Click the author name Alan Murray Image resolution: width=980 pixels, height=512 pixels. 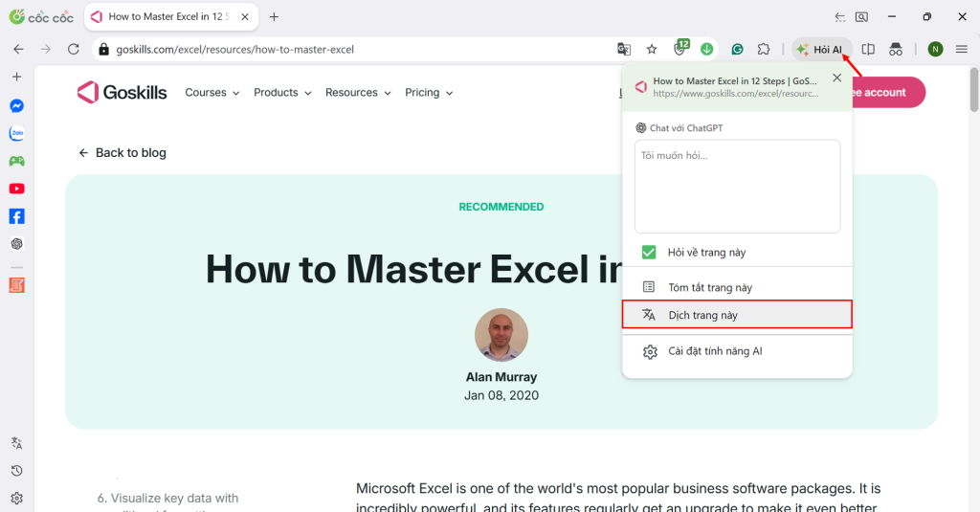pos(501,377)
